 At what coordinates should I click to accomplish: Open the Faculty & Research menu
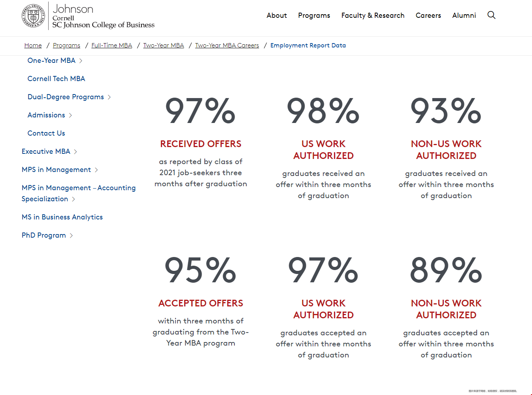point(373,15)
